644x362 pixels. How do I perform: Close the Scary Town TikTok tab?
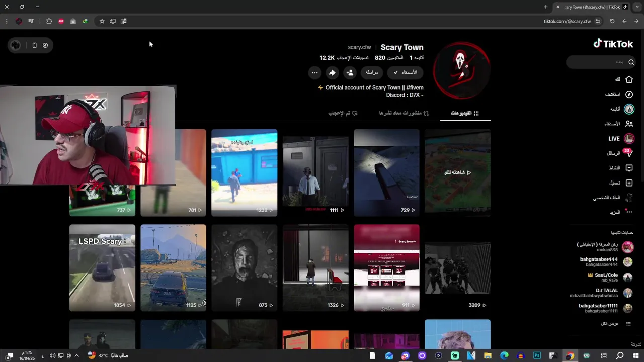click(x=557, y=7)
